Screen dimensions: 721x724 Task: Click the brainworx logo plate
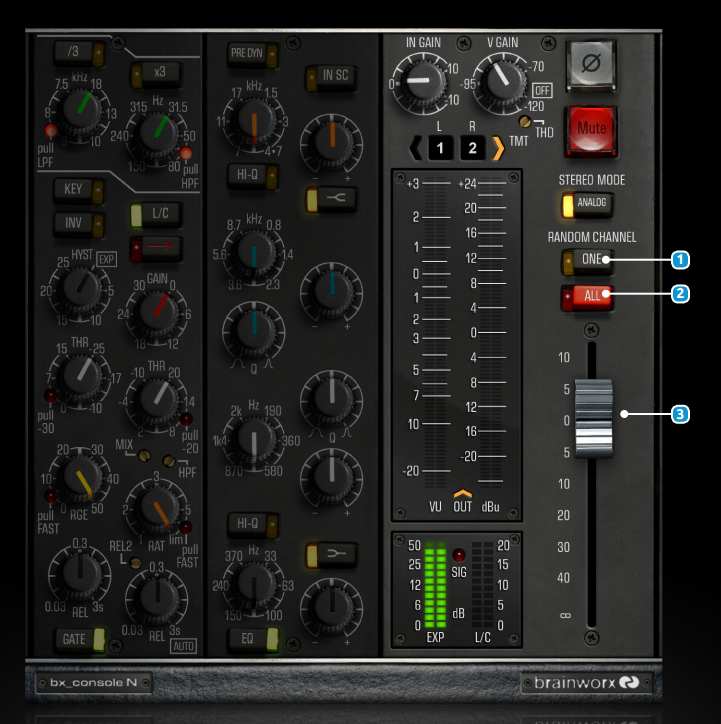pyautogui.click(x=587, y=682)
